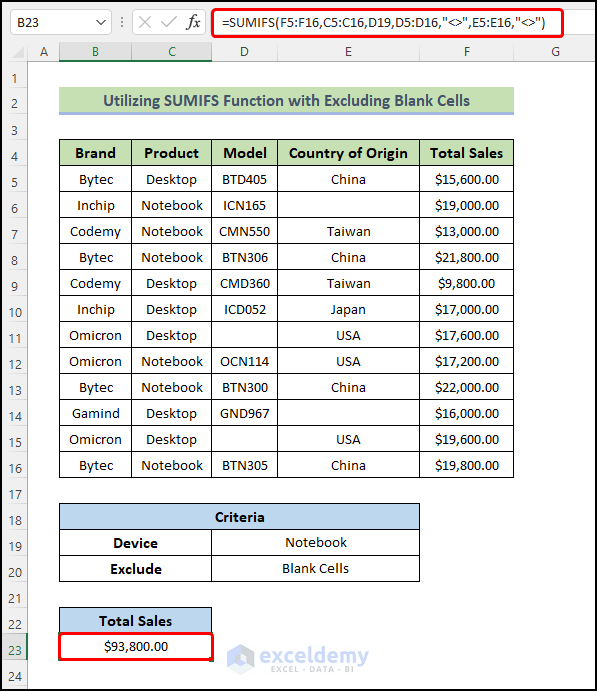Select cell with model 'OCN114'
597x691 pixels.
(x=245, y=361)
